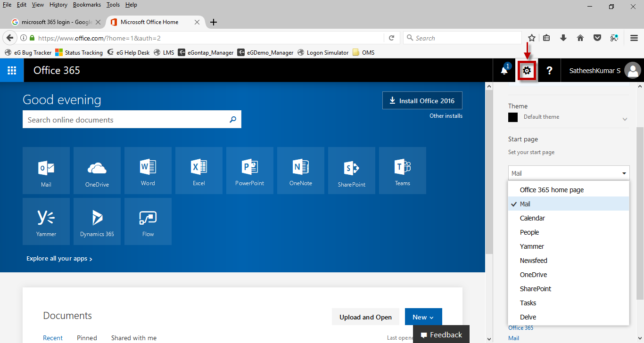644x343 pixels.
Task: Open the Start page Mail dropdown
Action: click(x=569, y=173)
